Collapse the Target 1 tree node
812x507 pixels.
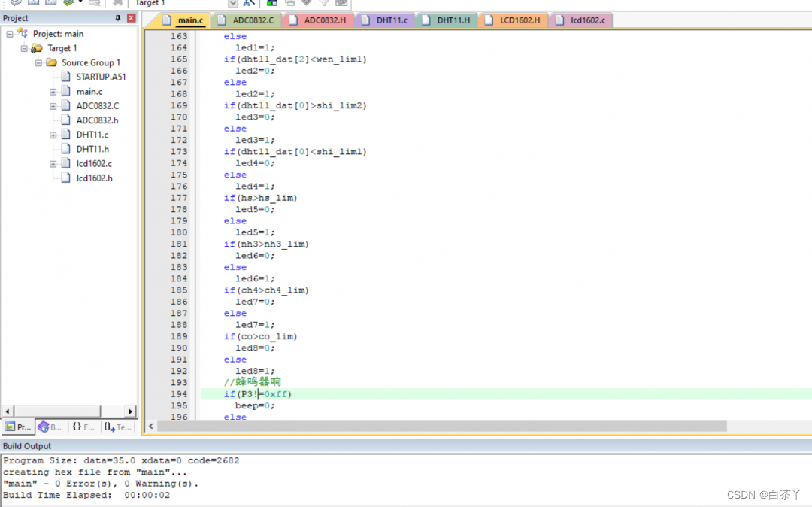click(24, 49)
